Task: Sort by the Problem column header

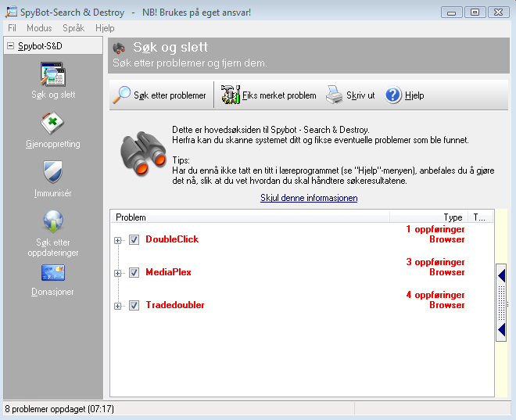Action: [249, 217]
